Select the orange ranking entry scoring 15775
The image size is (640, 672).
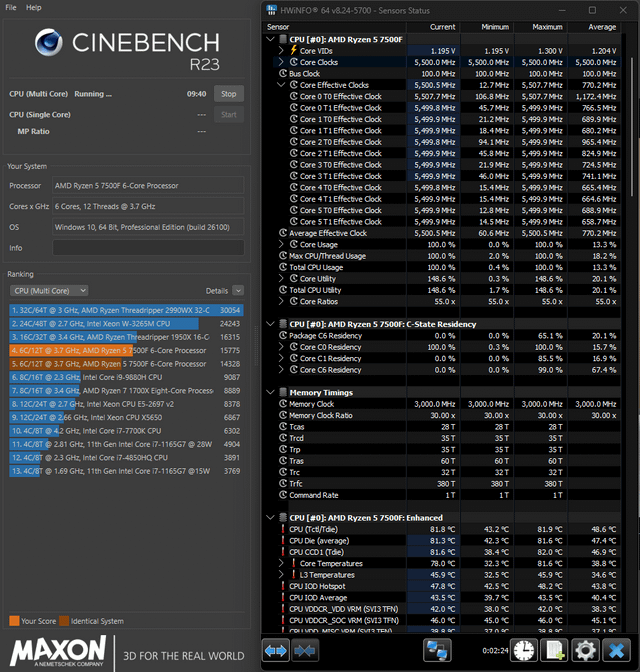(126, 351)
